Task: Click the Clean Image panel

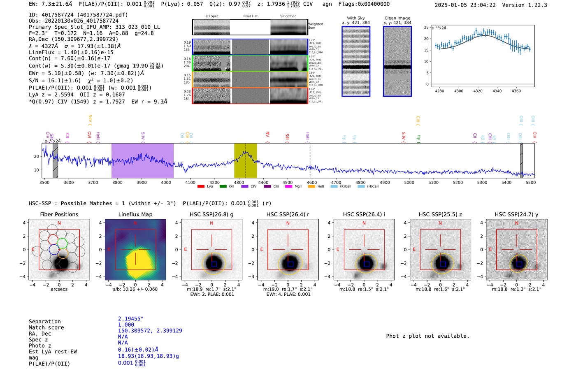Action: [397, 61]
